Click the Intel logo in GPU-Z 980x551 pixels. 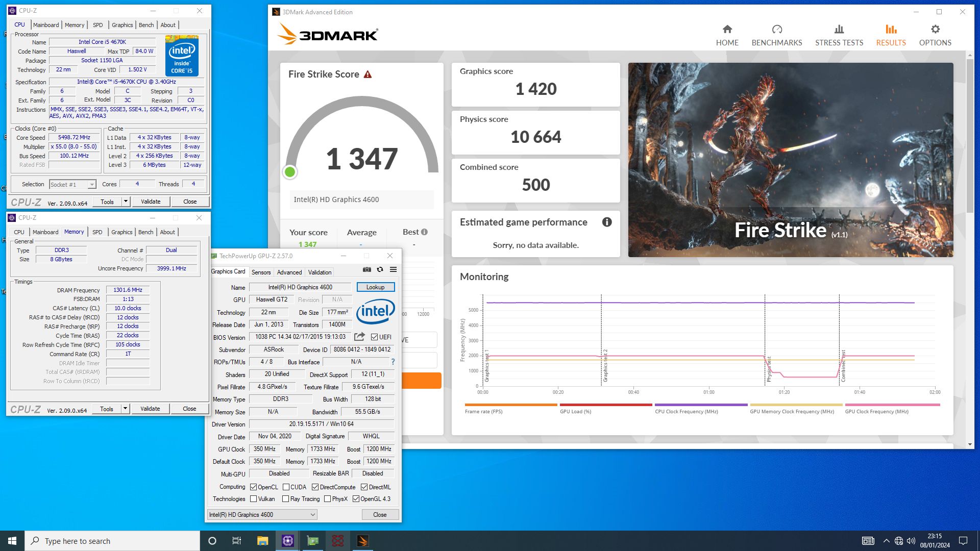(376, 311)
